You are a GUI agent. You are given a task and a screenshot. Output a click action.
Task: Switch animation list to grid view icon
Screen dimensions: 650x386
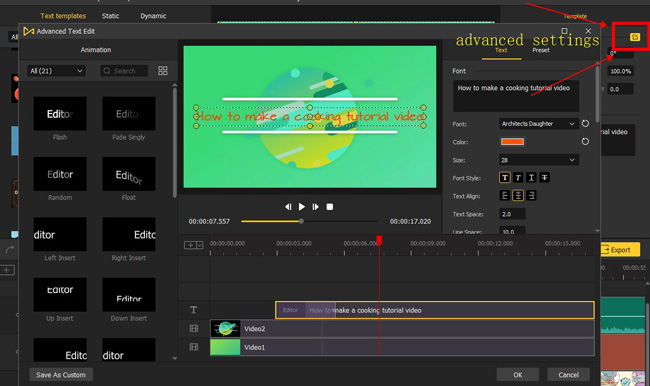(x=163, y=70)
